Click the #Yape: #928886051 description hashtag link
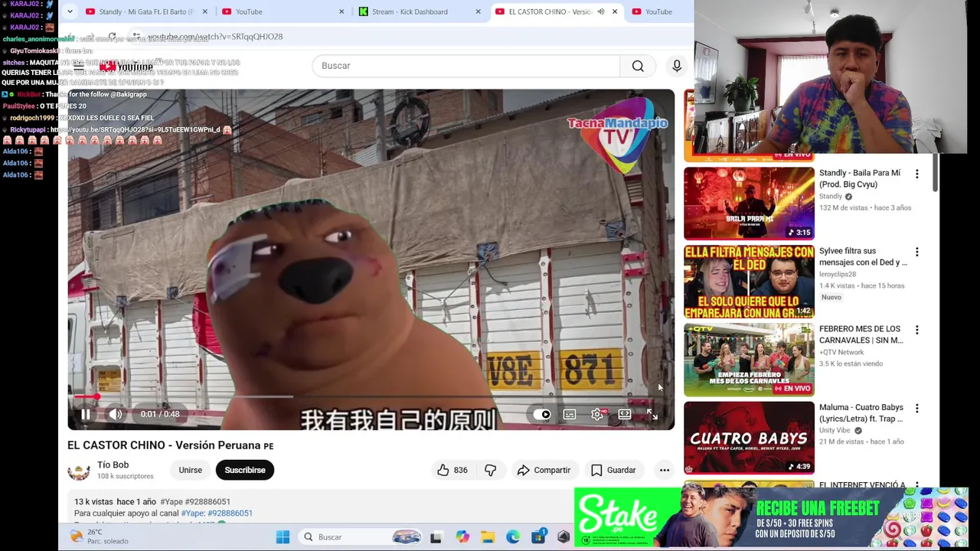The height and width of the screenshot is (551, 980). (x=217, y=514)
